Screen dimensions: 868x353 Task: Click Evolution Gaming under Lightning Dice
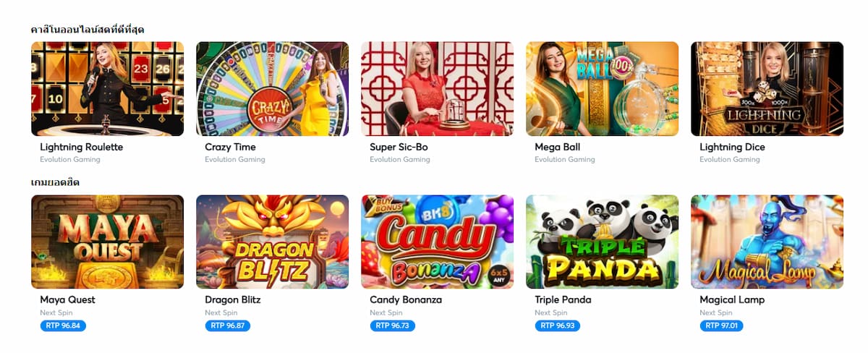pyautogui.click(x=730, y=160)
